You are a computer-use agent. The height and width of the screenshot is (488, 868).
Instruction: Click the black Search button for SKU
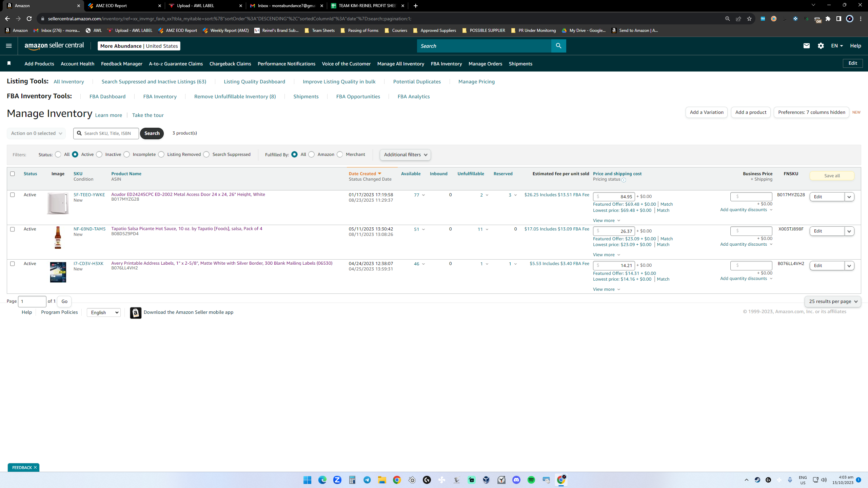152,133
